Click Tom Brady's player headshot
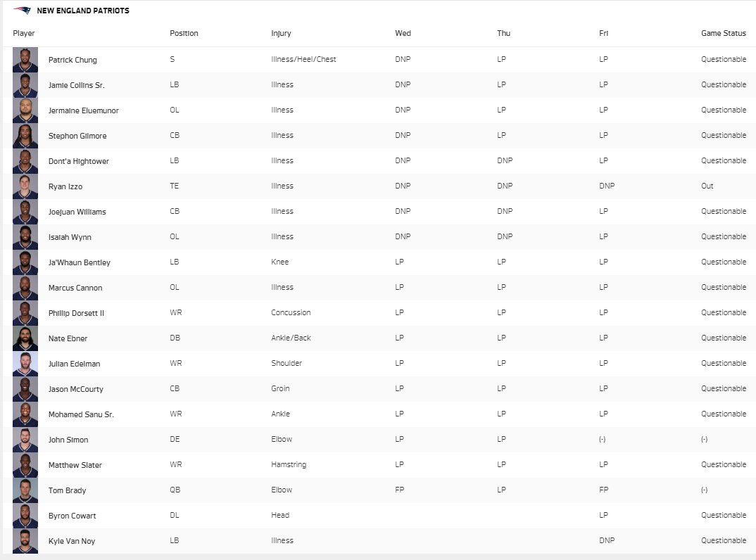756x560 pixels. click(25, 490)
